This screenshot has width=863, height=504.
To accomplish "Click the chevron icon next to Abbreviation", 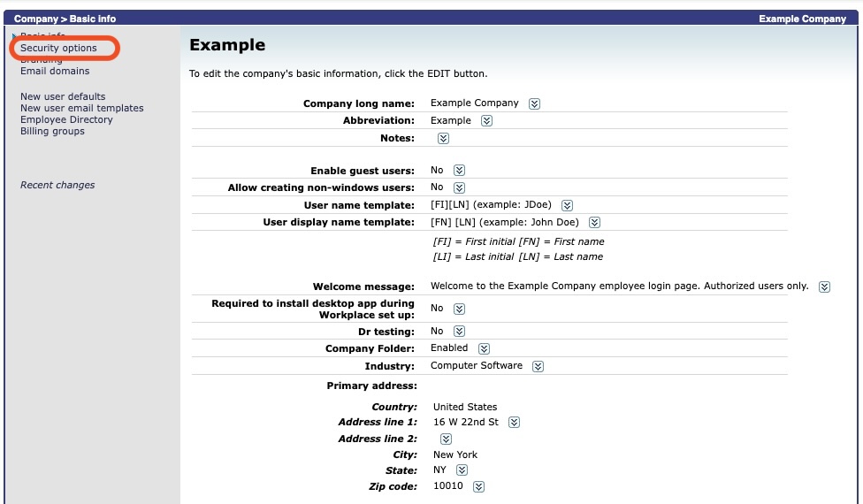I will point(486,120).
